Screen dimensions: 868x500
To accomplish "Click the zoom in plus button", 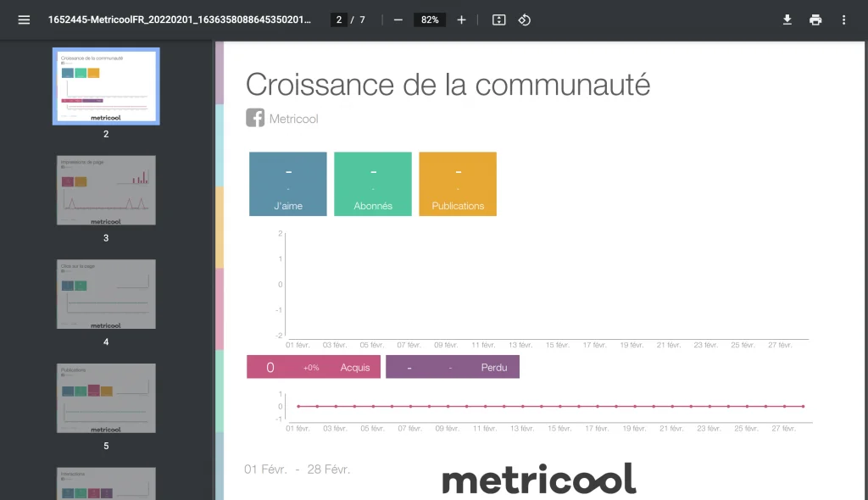I will coord(461,20).
